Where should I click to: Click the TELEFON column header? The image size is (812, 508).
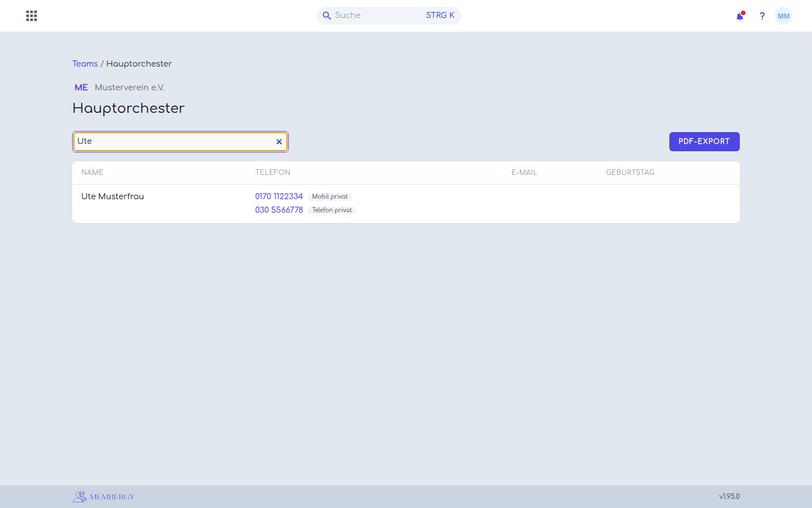click(273, 173)
